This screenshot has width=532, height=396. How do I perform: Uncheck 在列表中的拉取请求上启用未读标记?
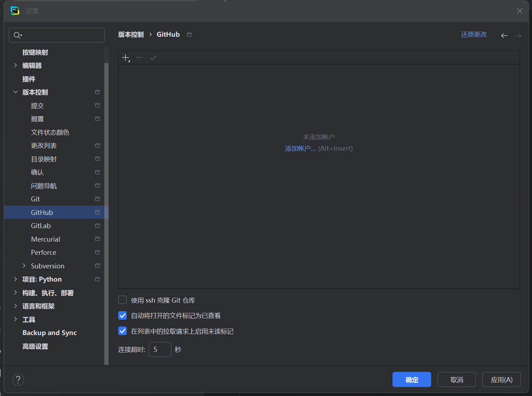pyautogui.click(x=122, y=331)
